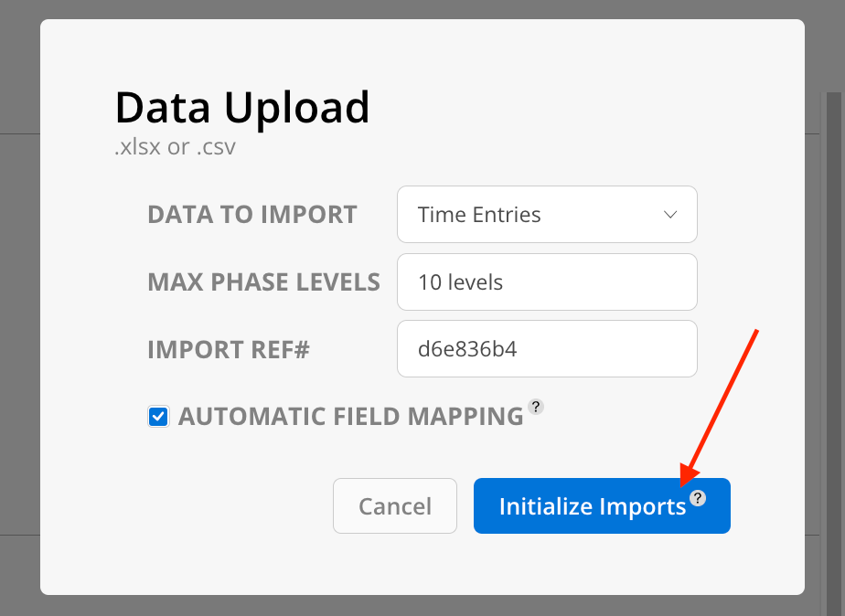This screenshot has height=616, width=845.
Task: Click help icon beside Automatic Field Mapping
Action: [x=537, y=408]
